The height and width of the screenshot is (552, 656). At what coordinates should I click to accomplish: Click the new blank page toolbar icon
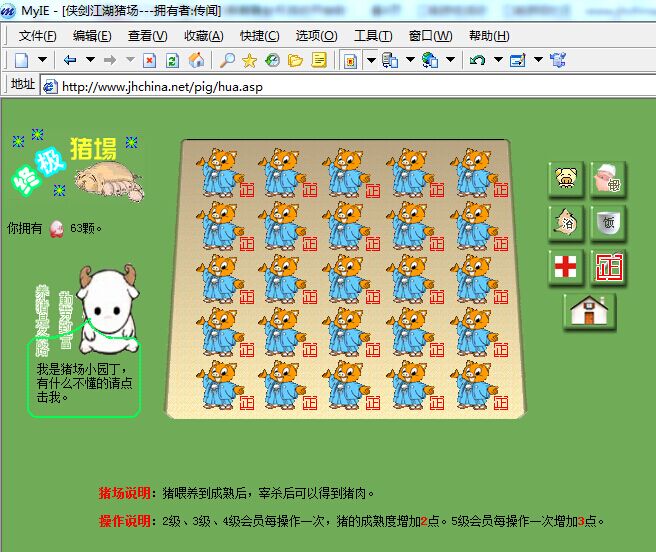click(21, 60)
